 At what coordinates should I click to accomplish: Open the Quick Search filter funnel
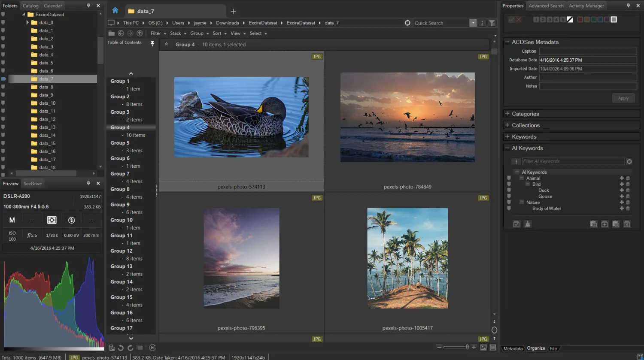pos(492,23)
